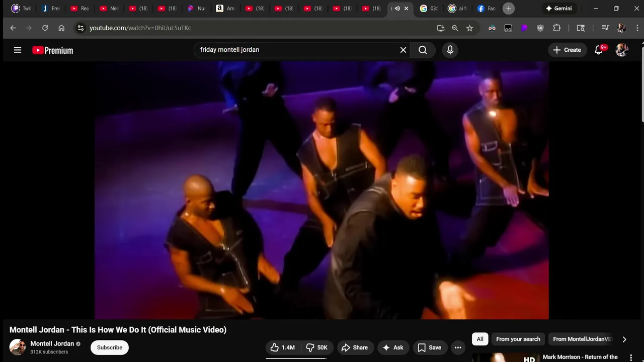
Task: Open the Extensions puzzle menu
Action: pos(556,28)
